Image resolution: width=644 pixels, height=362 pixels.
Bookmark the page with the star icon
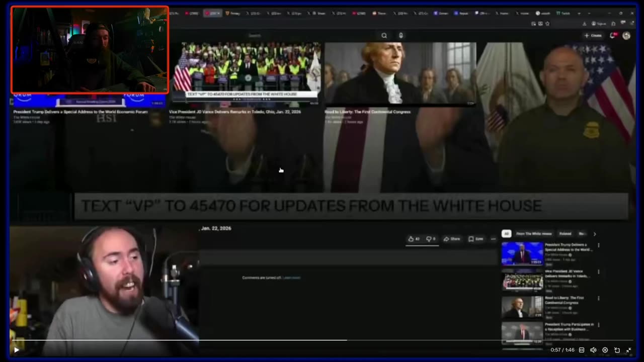pos(547,24)
